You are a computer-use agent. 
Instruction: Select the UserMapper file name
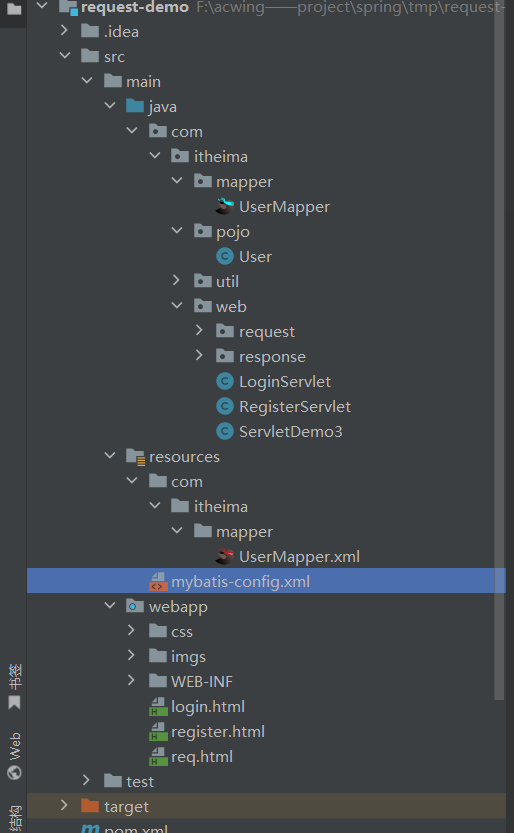pos(284,207)
